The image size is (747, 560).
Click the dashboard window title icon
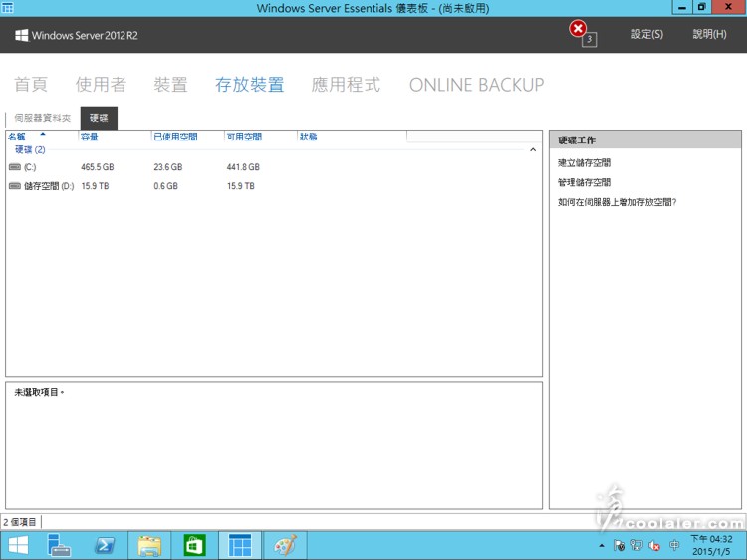coord(8,8)
